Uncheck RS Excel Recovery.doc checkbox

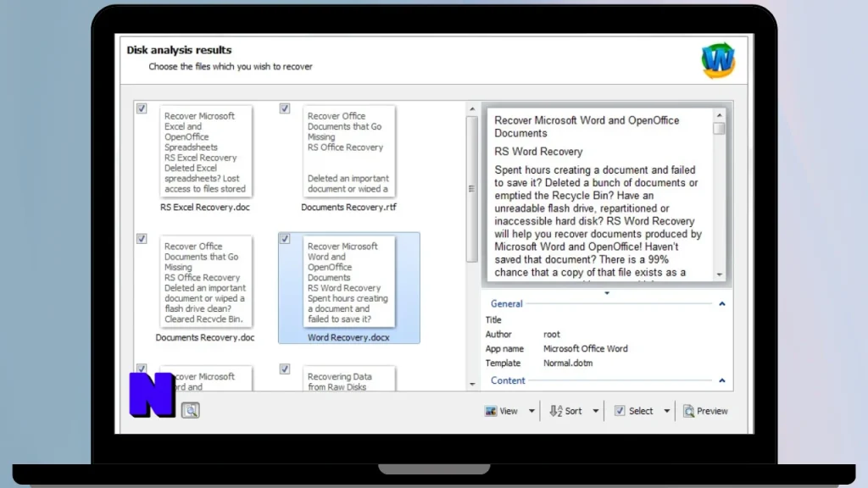click(x=142, y=108)
